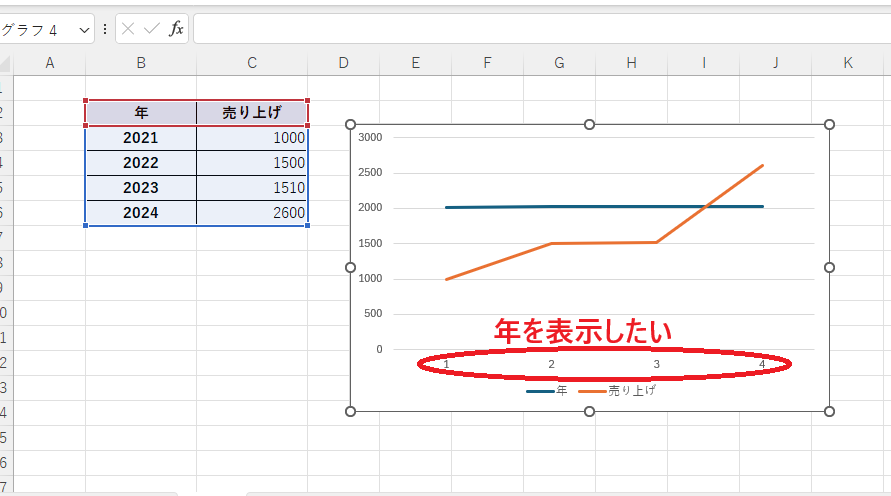The image size is (891, 496).
Task: Select cell containing 2021
Action: [x=141, y=138]
